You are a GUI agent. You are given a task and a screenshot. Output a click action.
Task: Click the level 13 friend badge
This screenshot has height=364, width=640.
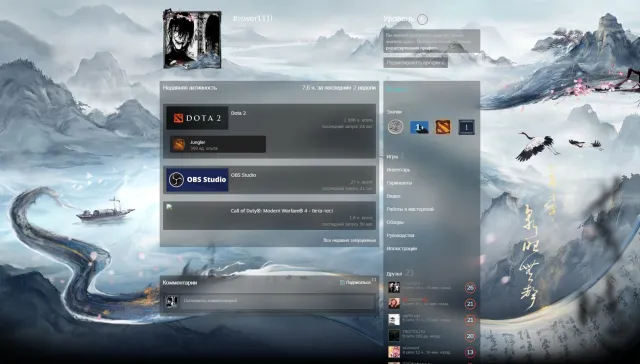[470, 352]
